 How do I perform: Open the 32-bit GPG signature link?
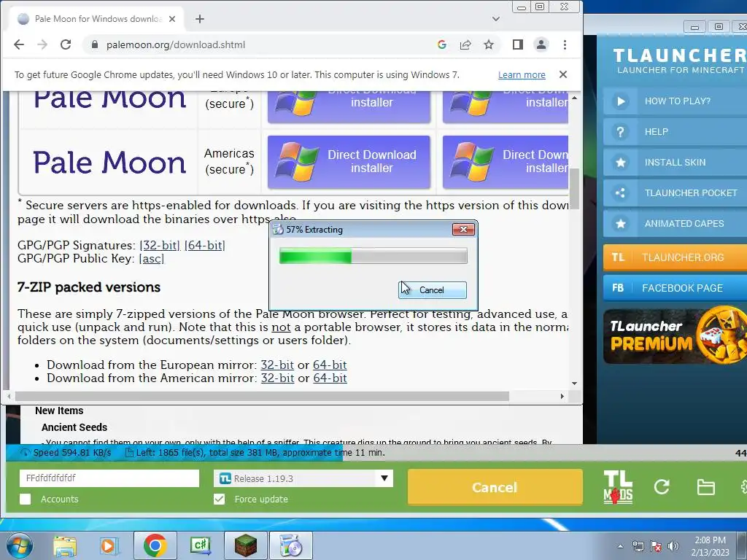coord(160,245)
